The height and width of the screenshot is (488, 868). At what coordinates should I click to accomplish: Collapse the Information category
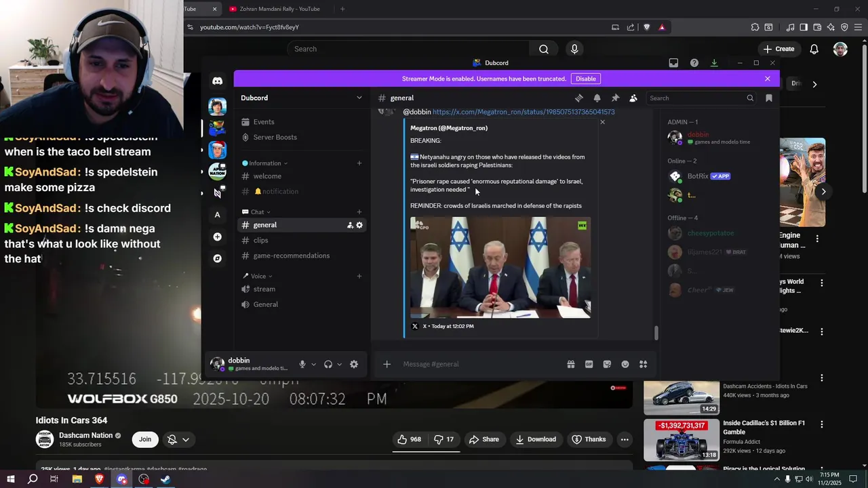(x=265, y=163)
